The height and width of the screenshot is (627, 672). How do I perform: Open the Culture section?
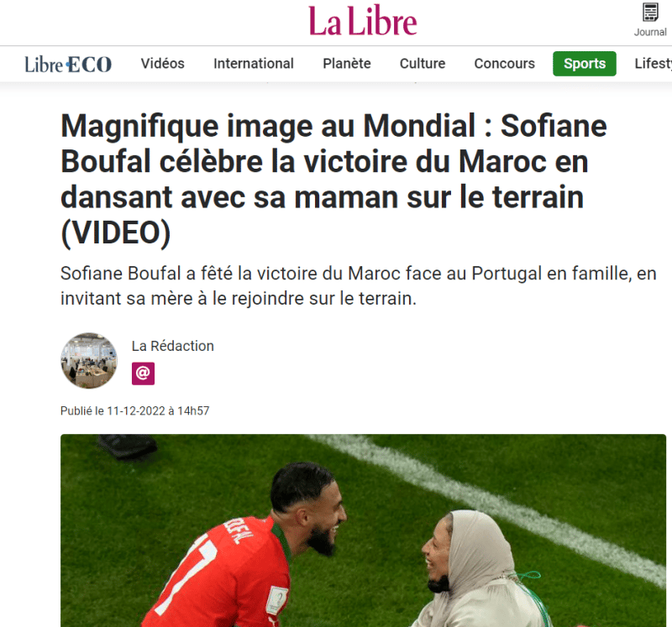[x=423, y=64]
